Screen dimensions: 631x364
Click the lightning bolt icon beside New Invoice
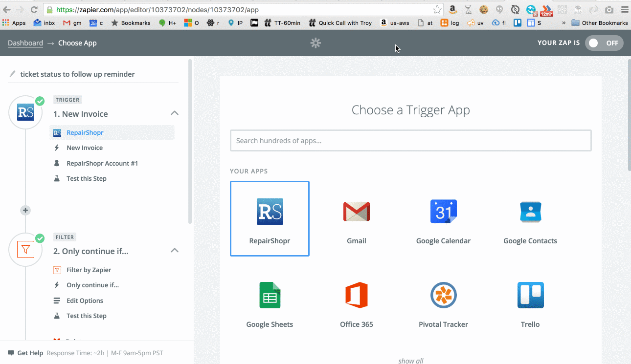[x=57, y=148]
